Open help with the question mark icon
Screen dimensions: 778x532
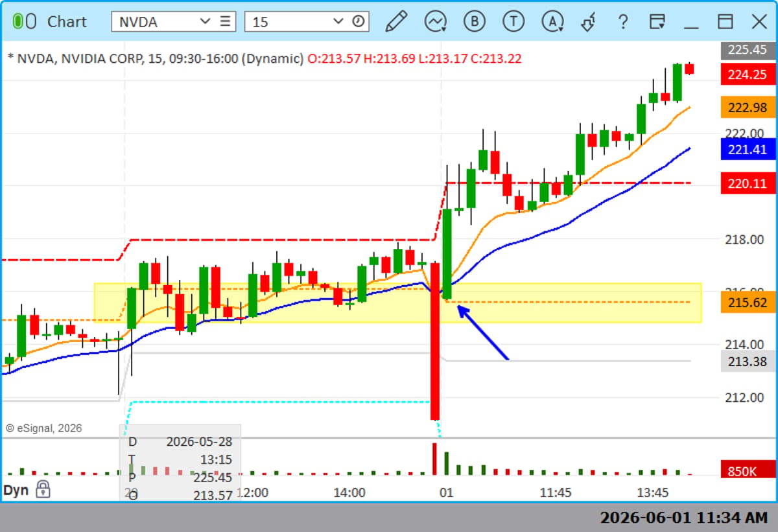623,22
